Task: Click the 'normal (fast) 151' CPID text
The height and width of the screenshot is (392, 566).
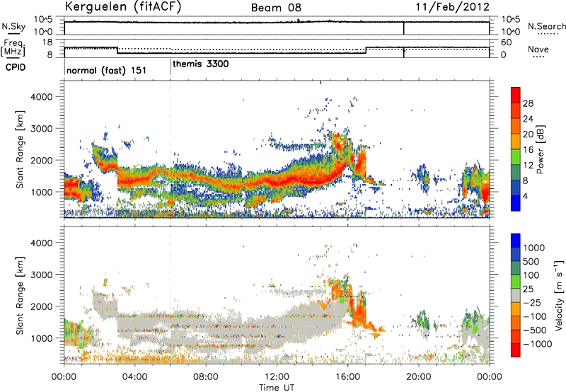Action: coord(107,70)
